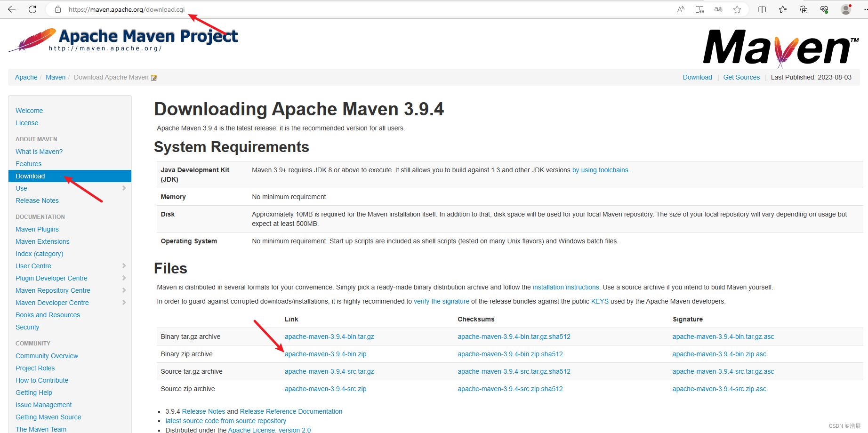Open 'verify the signature' link
This screenshot has height=433, width=868.
click(x=442, y=301)
